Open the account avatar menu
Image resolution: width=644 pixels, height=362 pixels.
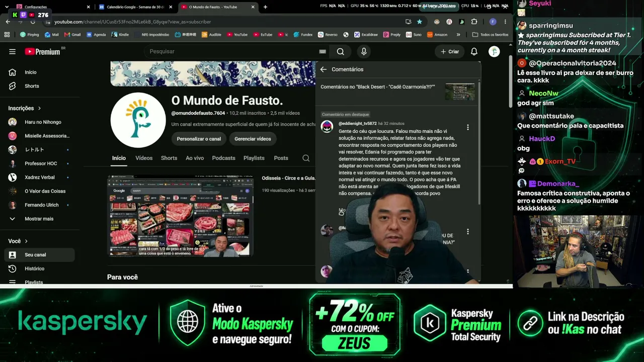click(494, 51)
